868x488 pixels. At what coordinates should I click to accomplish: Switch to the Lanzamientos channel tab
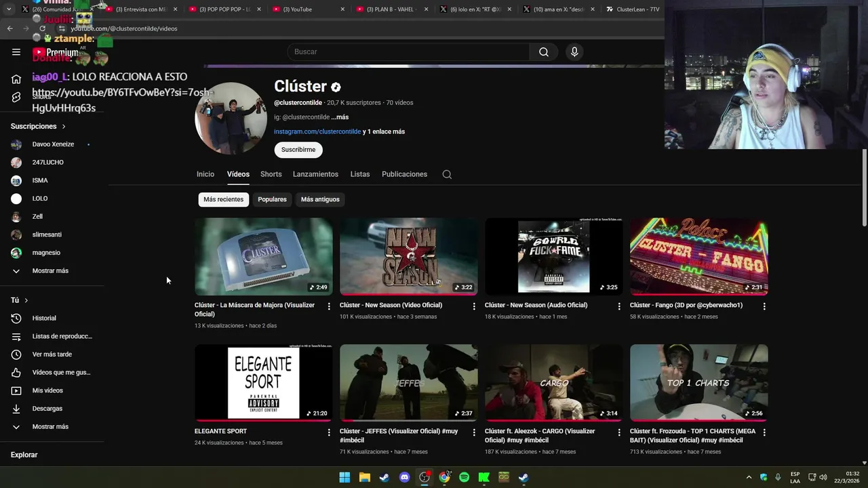click(x=315, y=174)
